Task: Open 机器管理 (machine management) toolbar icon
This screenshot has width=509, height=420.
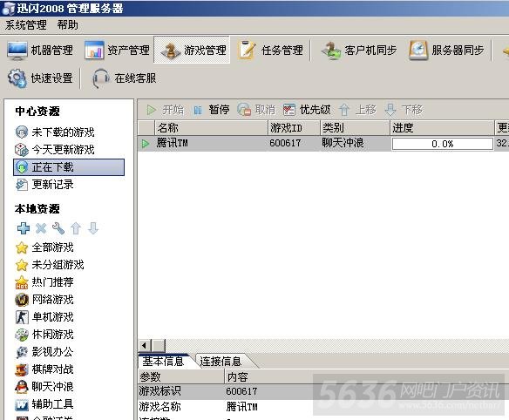Action: pos(17,51)
